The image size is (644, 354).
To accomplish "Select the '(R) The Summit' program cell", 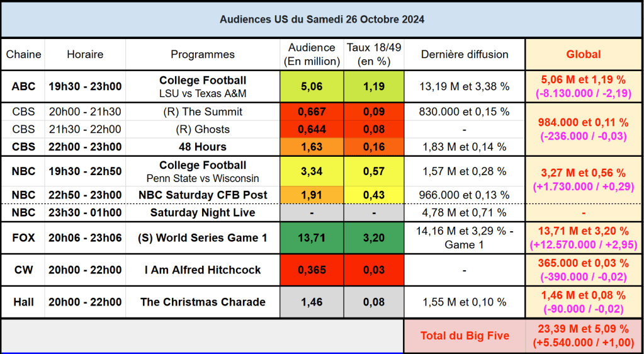I will [203, 112].
